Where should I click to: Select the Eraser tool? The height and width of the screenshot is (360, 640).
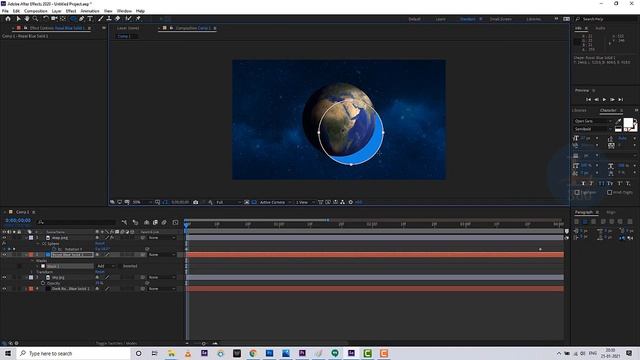pos(118,18)
